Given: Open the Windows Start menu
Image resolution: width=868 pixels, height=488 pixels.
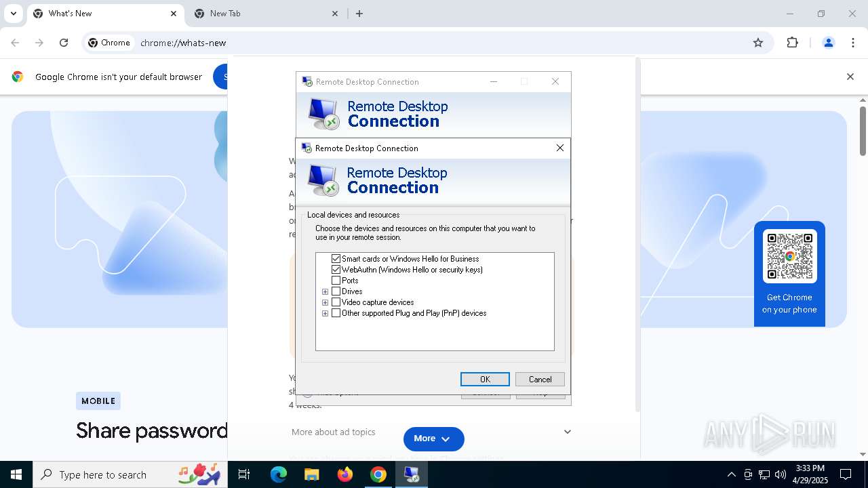Looking at the screenshot, I should [16, 474].
